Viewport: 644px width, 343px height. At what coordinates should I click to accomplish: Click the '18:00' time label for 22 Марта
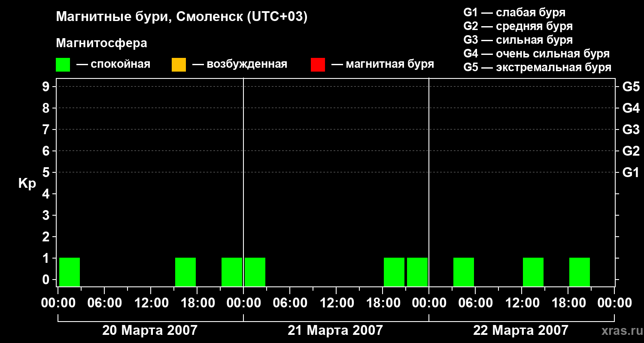point(568,303)
